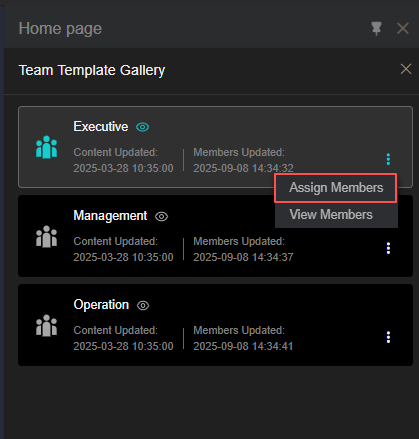Select the Operation template title

[x=101, y=305]
